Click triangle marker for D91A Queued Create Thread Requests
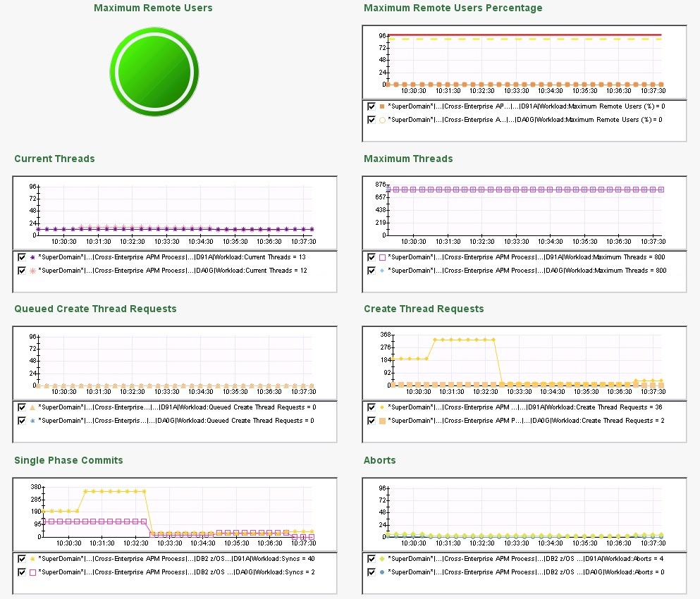Viewport: 700px width, 599px height. coord(32,407)
